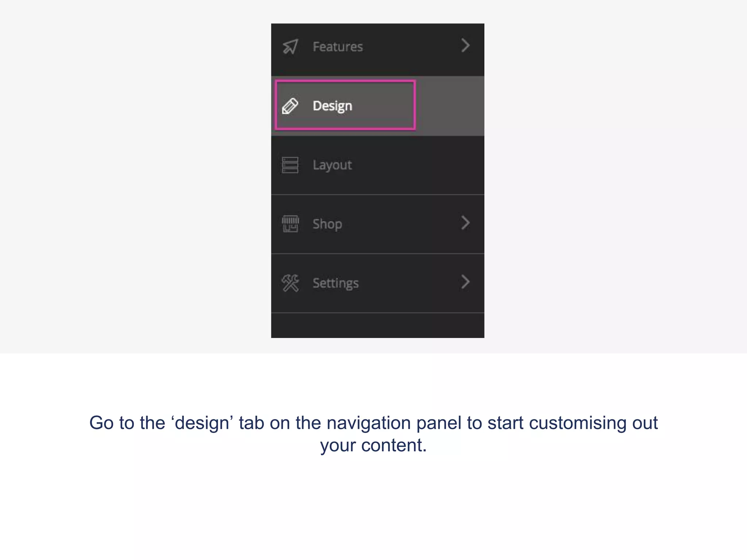The height and width of the screenshot is (560, 747).
Task: Click the Features paper plane icon
Action: [x=290, y=47]
